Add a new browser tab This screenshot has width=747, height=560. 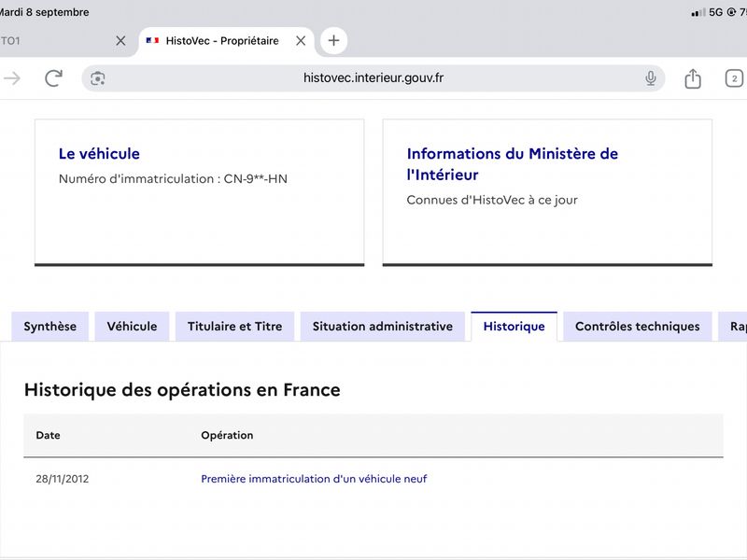click(333, 40)
